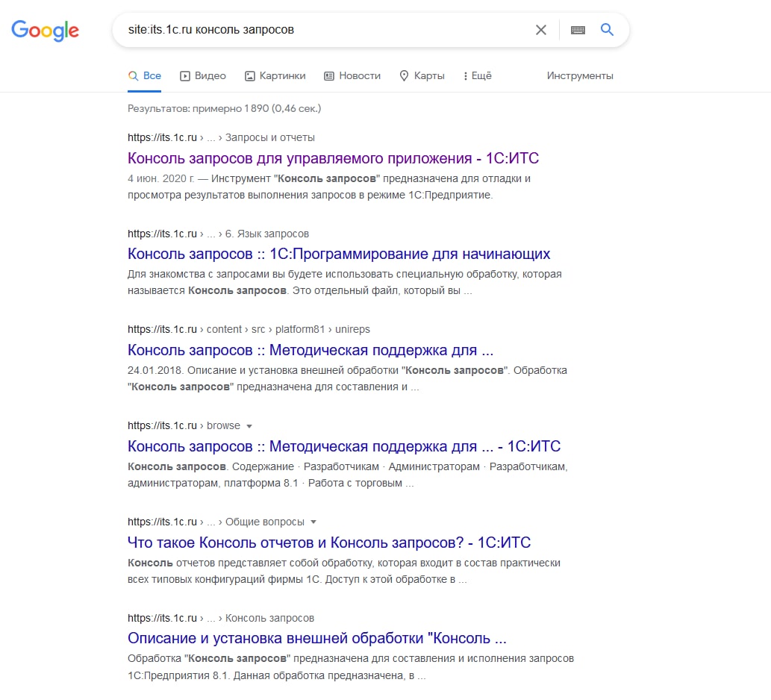The width and height of the screenshot is (771, 700).
Task: Open the on-screen keyboard icon
Action: [x=578, y=30]
